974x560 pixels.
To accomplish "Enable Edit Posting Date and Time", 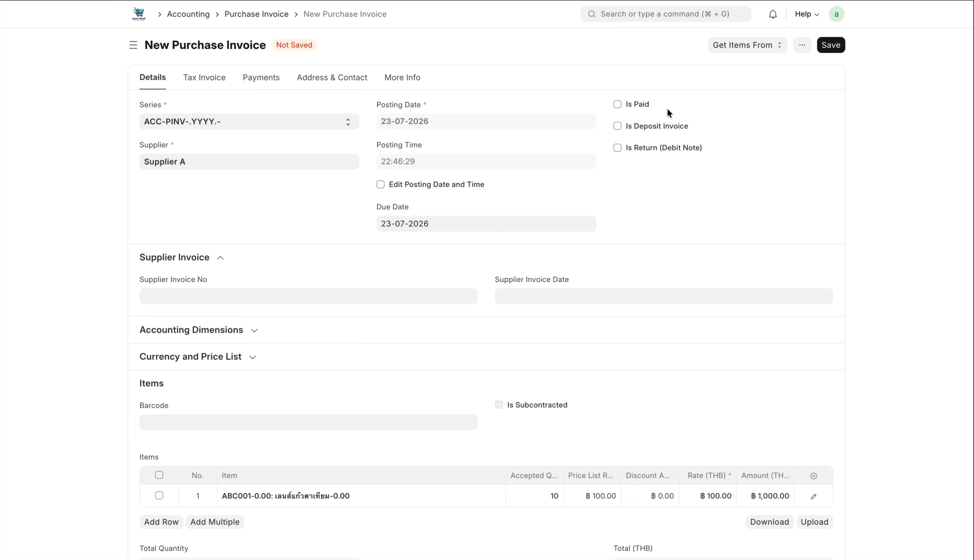I will (380, 184).
